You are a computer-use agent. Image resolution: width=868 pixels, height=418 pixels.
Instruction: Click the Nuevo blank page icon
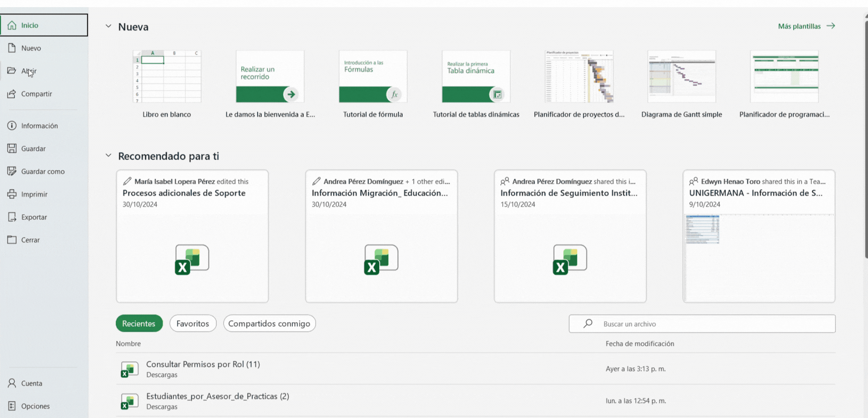[12, 48]
